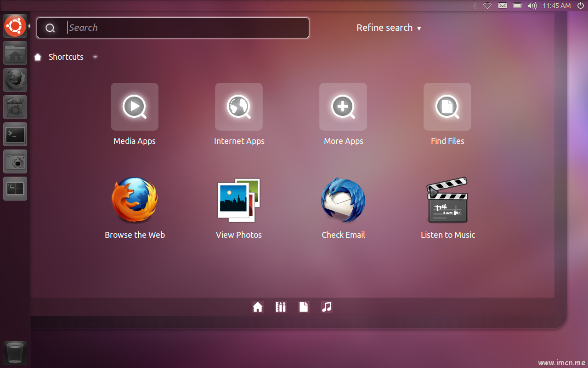This screenshot has width=588, height=368.
Task: Click the Ubuntu logo launcher button
Action: [15, 26]
